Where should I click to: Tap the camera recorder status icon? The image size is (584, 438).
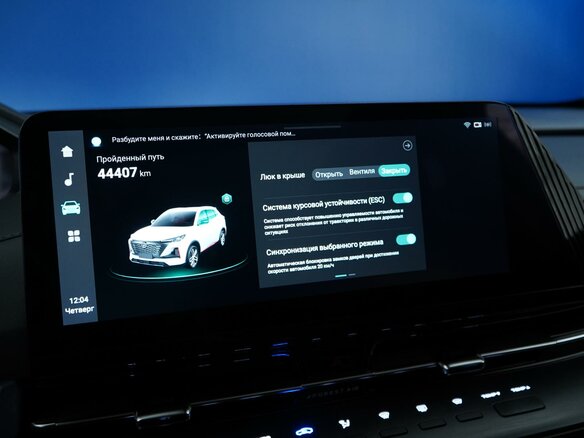point(477,125)
